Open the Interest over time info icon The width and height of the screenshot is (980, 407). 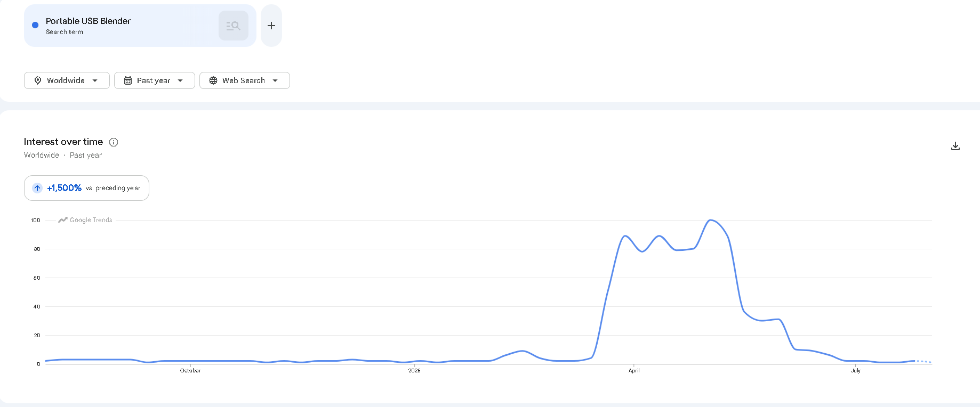tap(114, 142)
